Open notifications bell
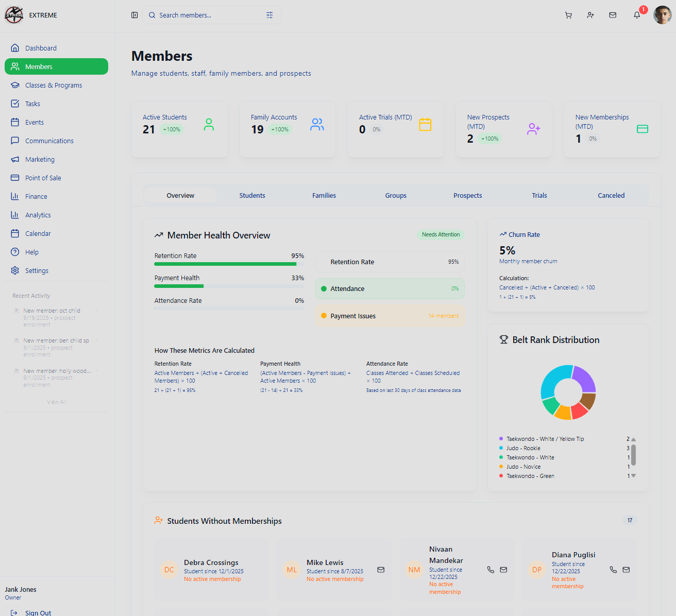The width and height of the screenshot is (676, 616). [x=637, y=15]
